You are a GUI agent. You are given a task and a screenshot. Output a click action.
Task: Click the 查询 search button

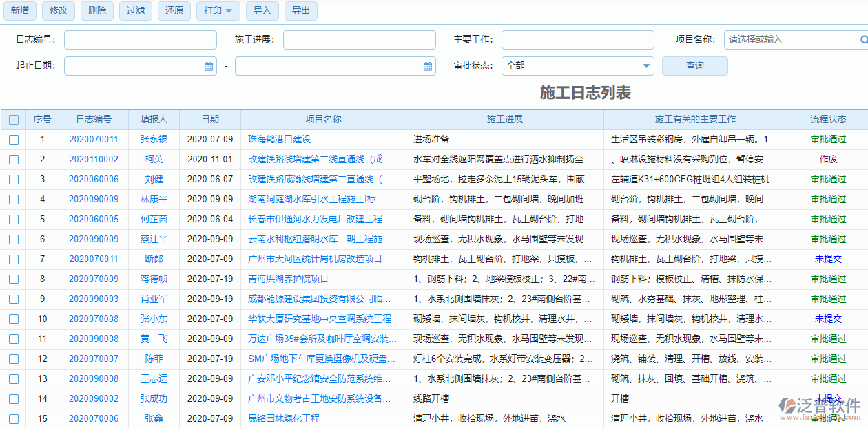[x=694, y=66]
